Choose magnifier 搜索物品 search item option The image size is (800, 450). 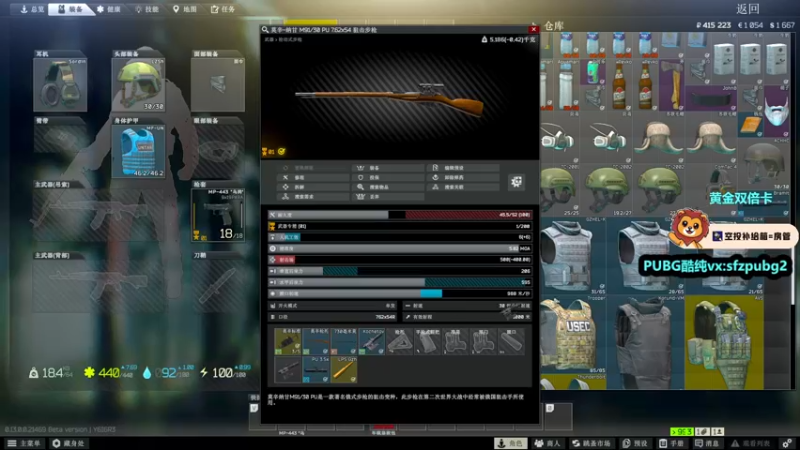click(x=388, y=187)
